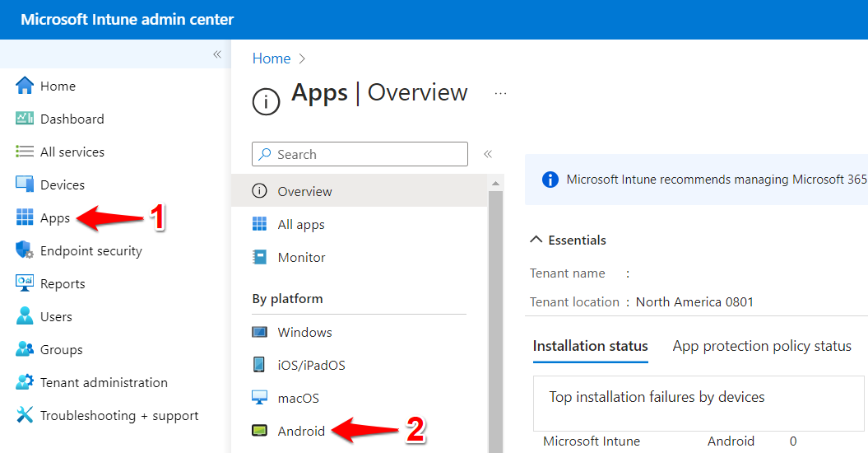Image resolution: width=868 pixels, height=453 pixels.
Task: Click the Troubleshooting + support tools icon
Action: pos(25,415)
